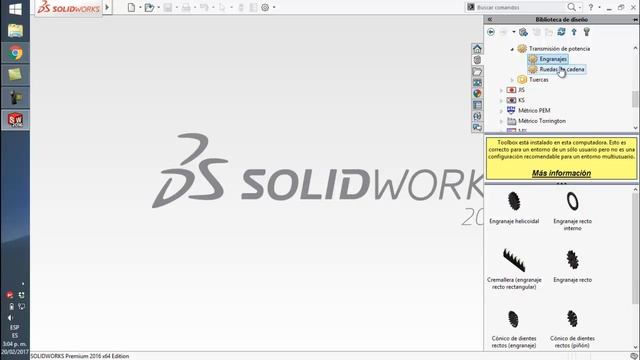The height and width of the screenshot is (360, 640).
Task: Click the magnifier search icon
Action: coord(571,7)
